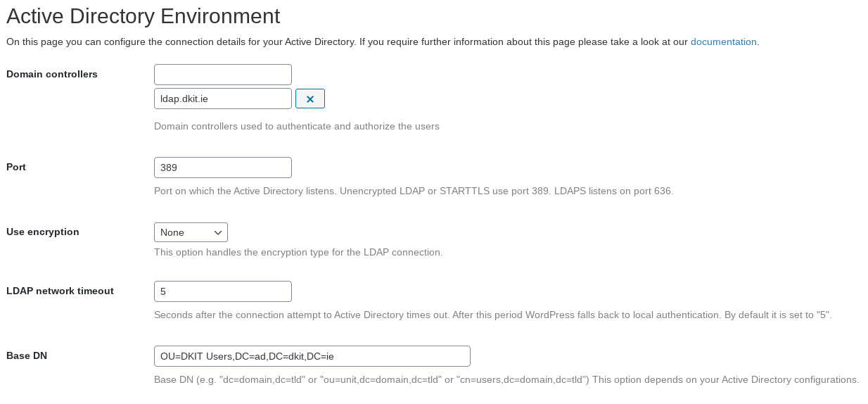Click into the ldap.dkit.ie text field
The width and height of the screenshot is (868, 404).
223,99
